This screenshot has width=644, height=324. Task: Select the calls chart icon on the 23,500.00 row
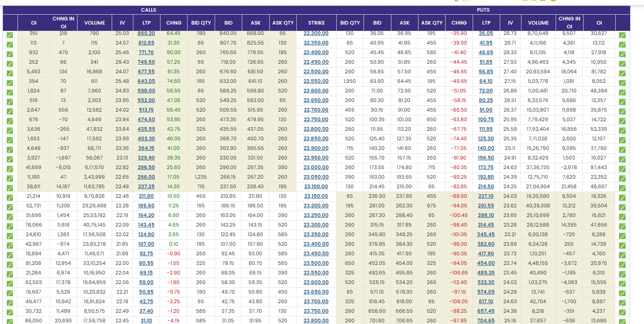pyautogui.click(x=10, y=265)
